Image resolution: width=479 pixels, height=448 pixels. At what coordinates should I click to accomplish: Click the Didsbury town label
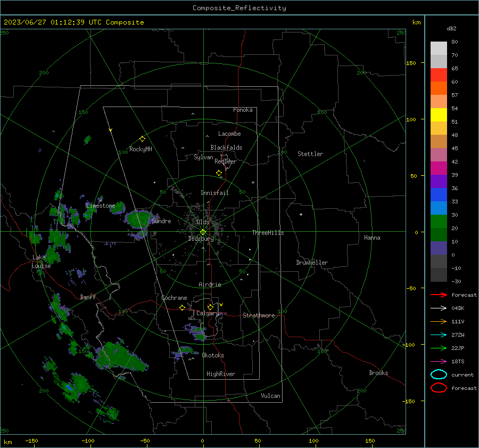pyautogui.click(x=201, y=239)
